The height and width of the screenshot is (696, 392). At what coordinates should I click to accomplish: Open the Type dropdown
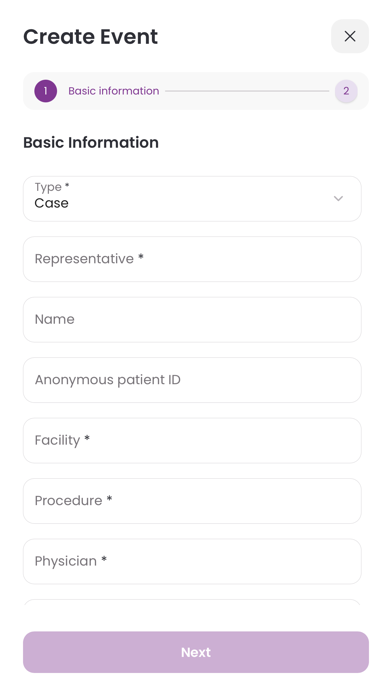192,199
